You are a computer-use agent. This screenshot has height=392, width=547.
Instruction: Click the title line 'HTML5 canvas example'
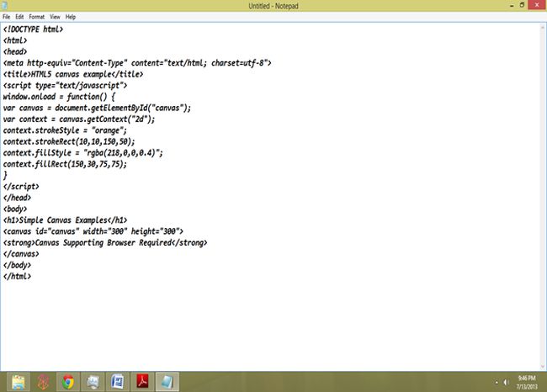(x=73, y=74)
